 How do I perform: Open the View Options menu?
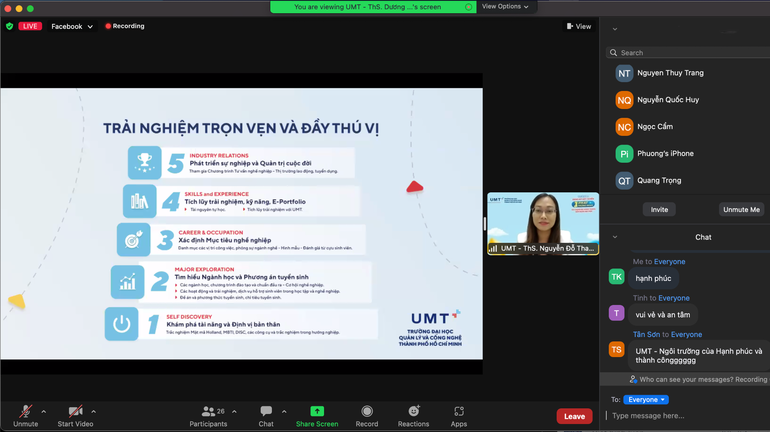coord(505,6)
